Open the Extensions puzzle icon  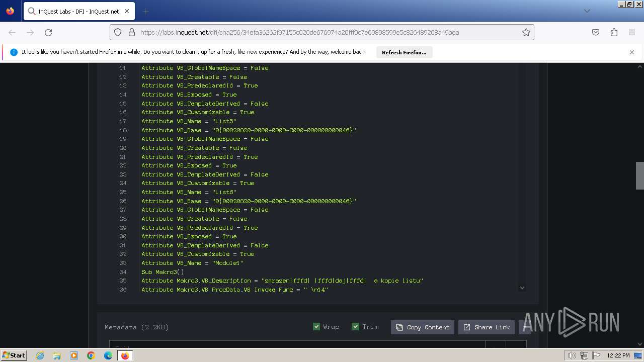pyautogui.click(x=614, y=32)
